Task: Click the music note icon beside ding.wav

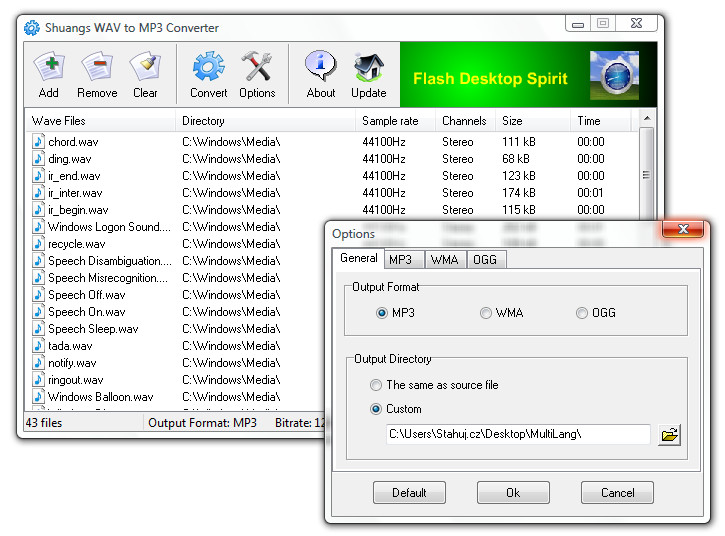Action: coord(38,158)
